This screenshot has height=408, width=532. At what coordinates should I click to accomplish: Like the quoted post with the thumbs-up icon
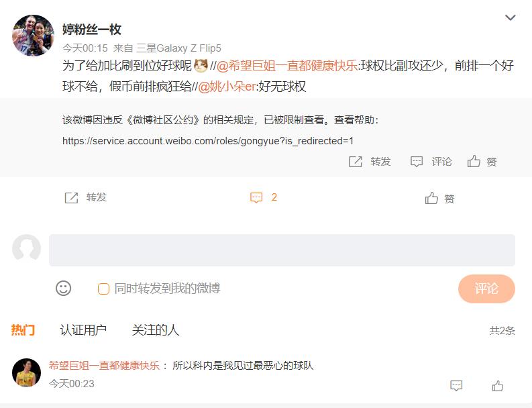[474, 161]
